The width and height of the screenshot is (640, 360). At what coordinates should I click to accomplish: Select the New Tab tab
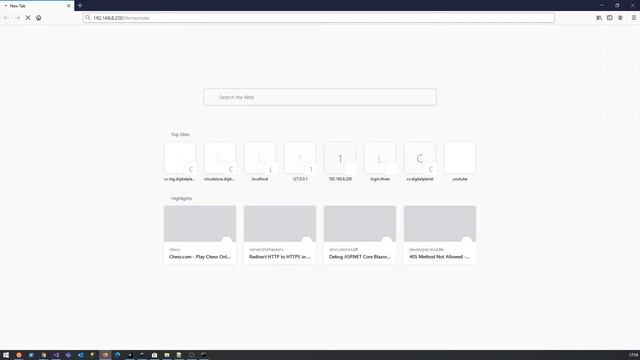37,6
